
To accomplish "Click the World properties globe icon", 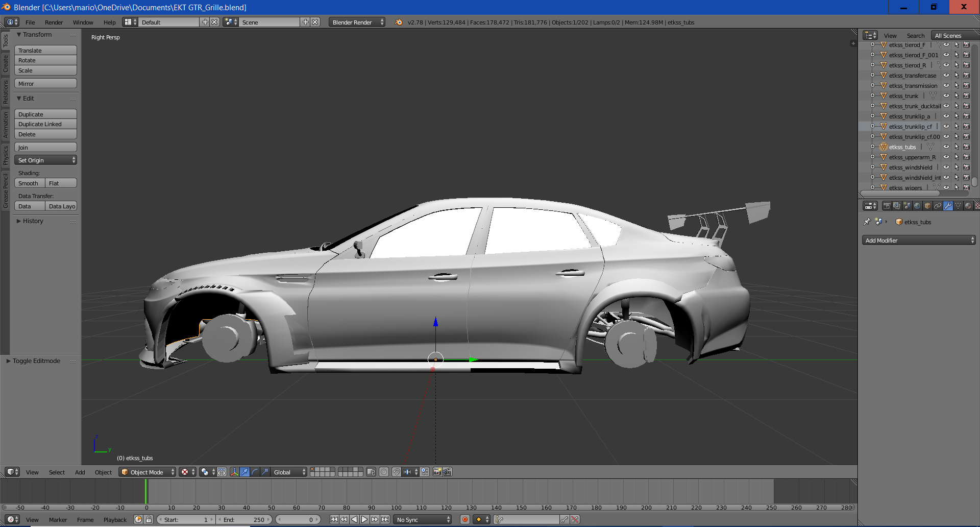I will coord(917,206).
